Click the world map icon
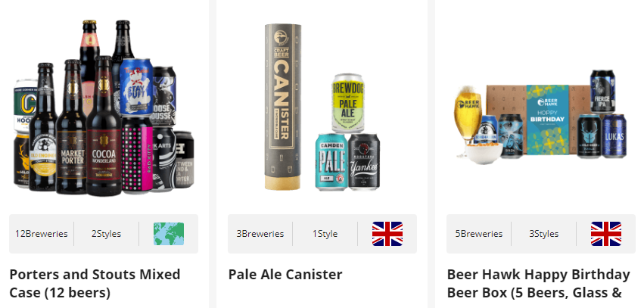This screenshot has height=308, width=644. tap(169, 234)
